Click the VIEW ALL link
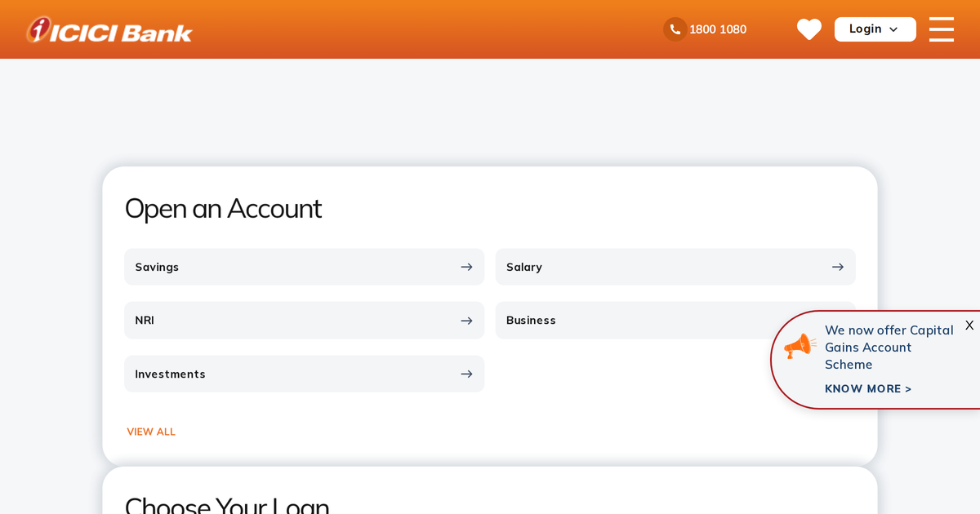The height and width of the screenshot is (514, 980). coord(151,432)
